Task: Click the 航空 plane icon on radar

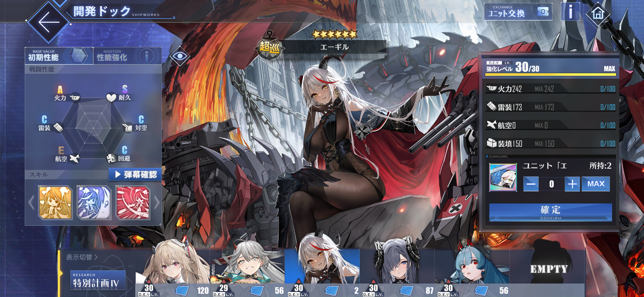Action: click(x=75, y=158)
